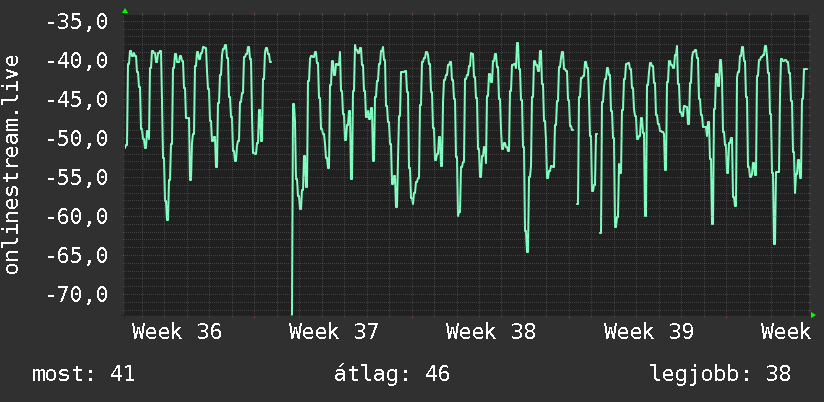Click the green arrow atop the y-axis

125,11
